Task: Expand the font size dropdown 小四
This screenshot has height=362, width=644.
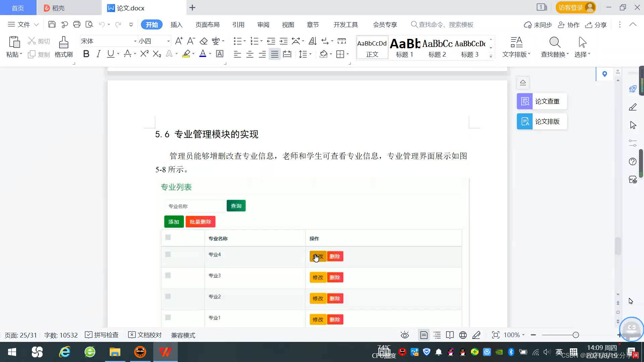Action: point(168,41)
